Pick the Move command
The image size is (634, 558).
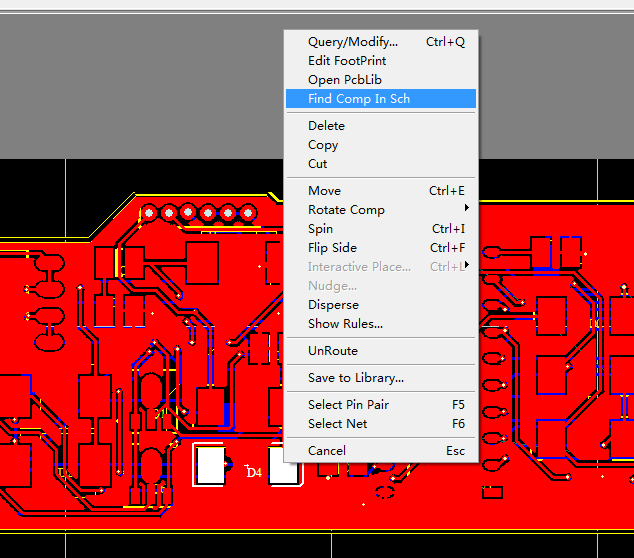coord(324,191)
